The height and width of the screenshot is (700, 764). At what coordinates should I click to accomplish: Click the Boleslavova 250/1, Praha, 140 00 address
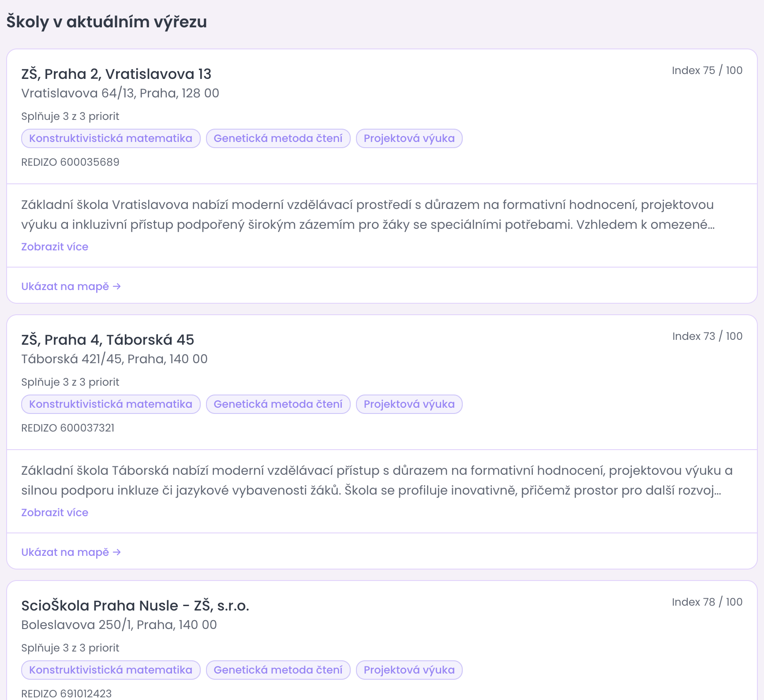[x=119, y=625]
